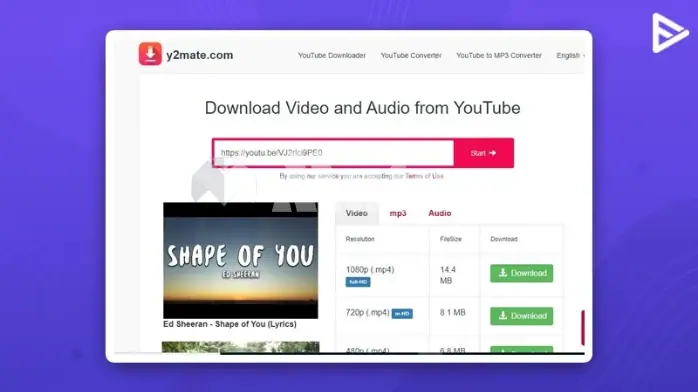This screenshot has height=392, width=698.
Task: Open YouTube to MP3 Converter menu item
Action: coord(499,55)
